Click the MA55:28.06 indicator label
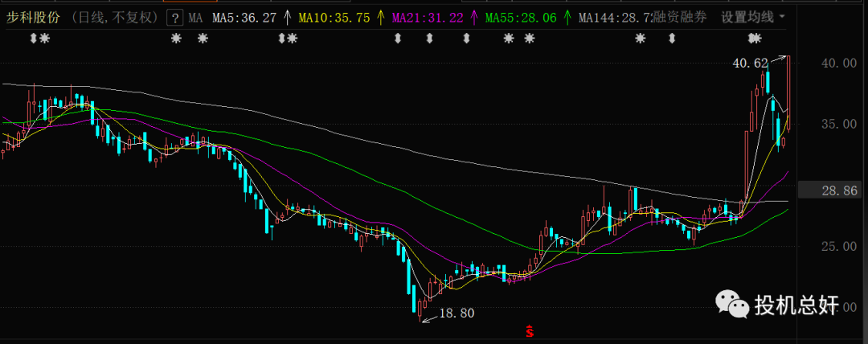Viewport: 868px width, 344px height. click(x=522, y=17)
